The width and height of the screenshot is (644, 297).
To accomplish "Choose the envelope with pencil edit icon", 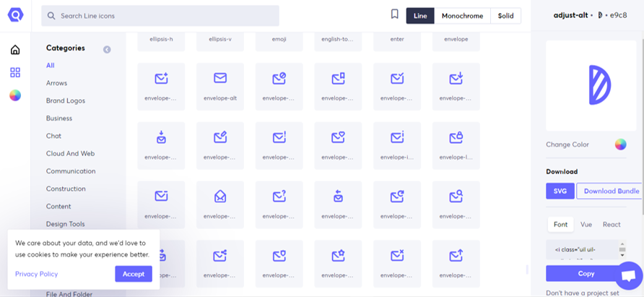I will pyautogui.click(x=220, y=146).
